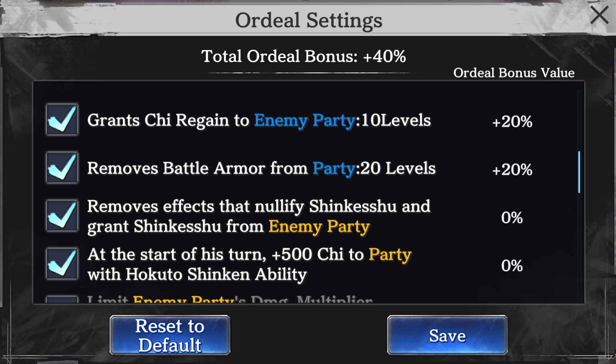Image resolution: width=616 pixels, height=364 pixels.
Task: Click the Ordeal Settings title
Action: (x=308, y=20)
